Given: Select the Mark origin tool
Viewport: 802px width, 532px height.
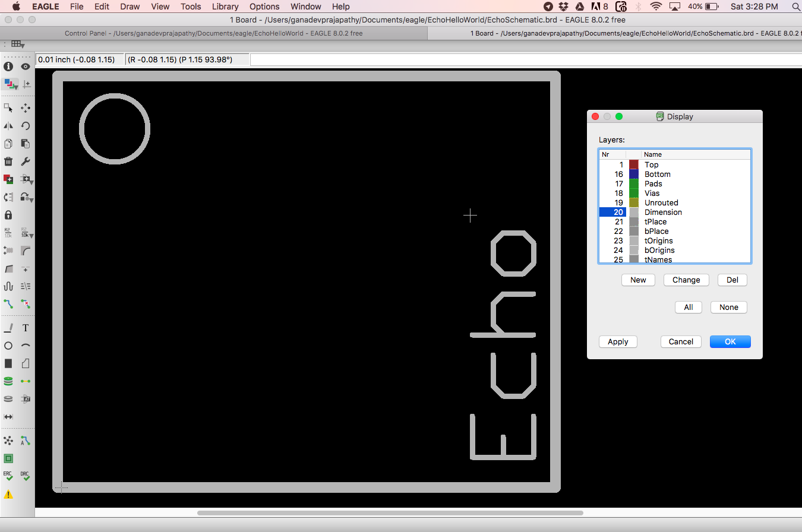Looking at the screenshot, I should tap(27, 84).
